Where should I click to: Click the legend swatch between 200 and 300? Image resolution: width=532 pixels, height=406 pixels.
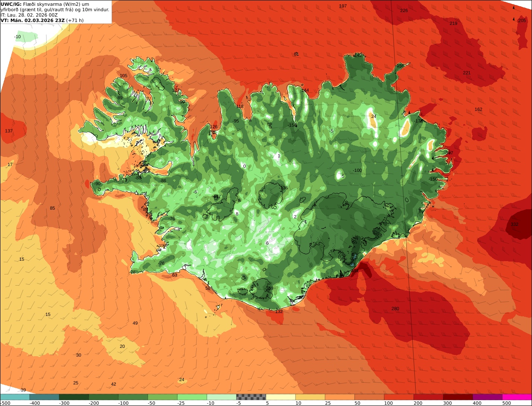click(428, 397)
